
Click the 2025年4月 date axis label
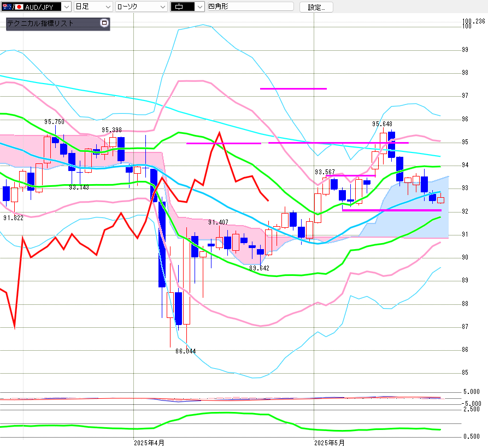149,443
